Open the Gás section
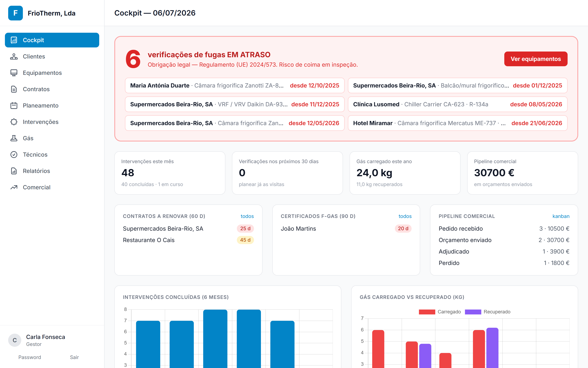This screenshot has height=368, width=588. tap(52, 138)
